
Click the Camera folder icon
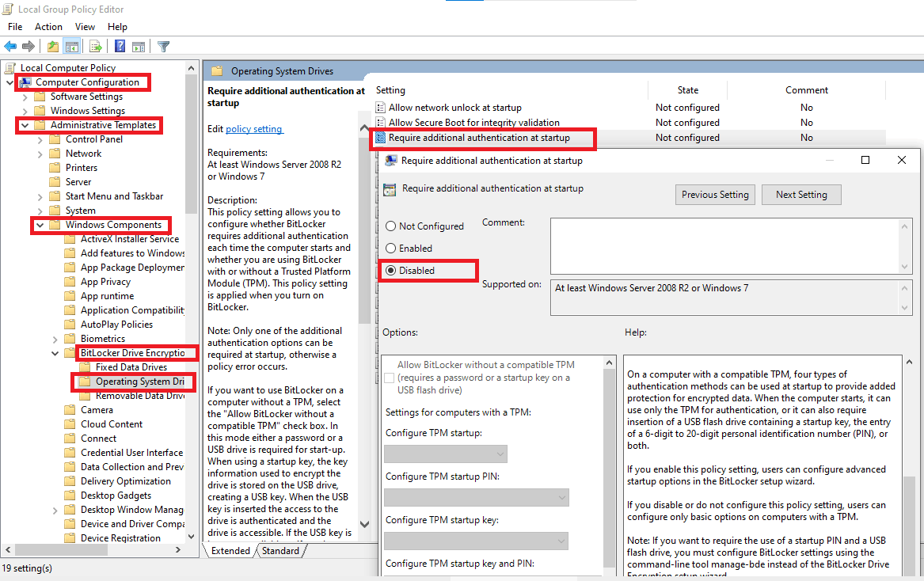pos(70,409)
